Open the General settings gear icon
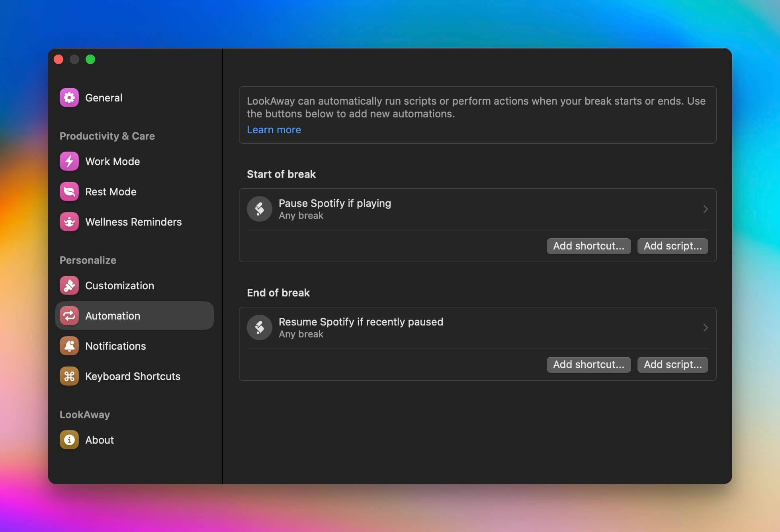780x532 pixels. [68, 97]
